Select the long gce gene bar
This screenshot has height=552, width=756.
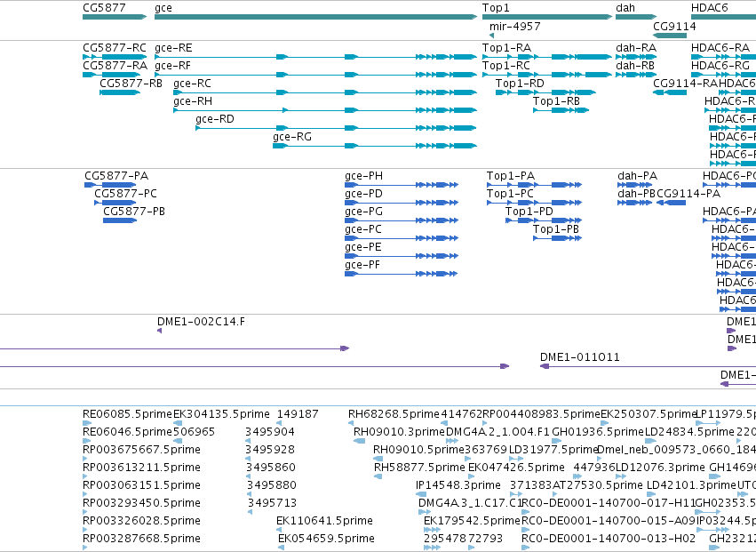[x=315, y=17]
